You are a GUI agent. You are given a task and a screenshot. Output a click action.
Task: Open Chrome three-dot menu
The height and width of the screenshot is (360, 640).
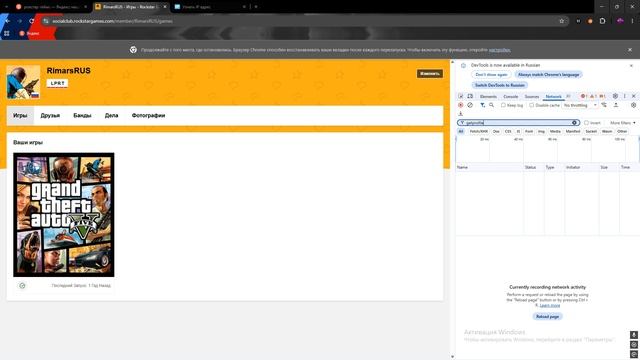[x=633, y=21]
